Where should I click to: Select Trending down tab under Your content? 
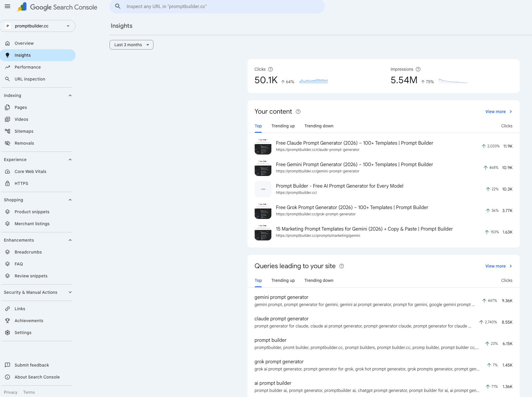(x=319, y=126)
